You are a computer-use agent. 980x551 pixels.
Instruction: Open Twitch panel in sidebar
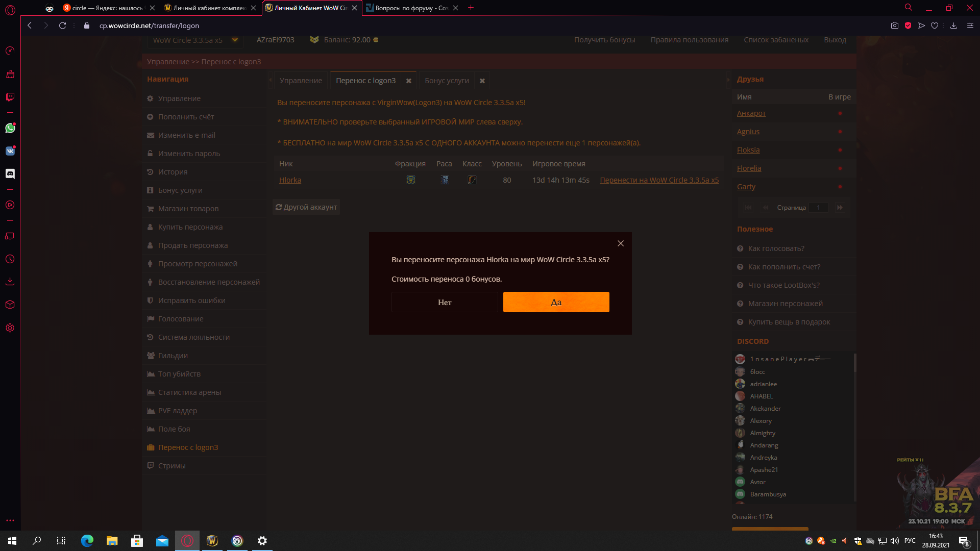10,97
